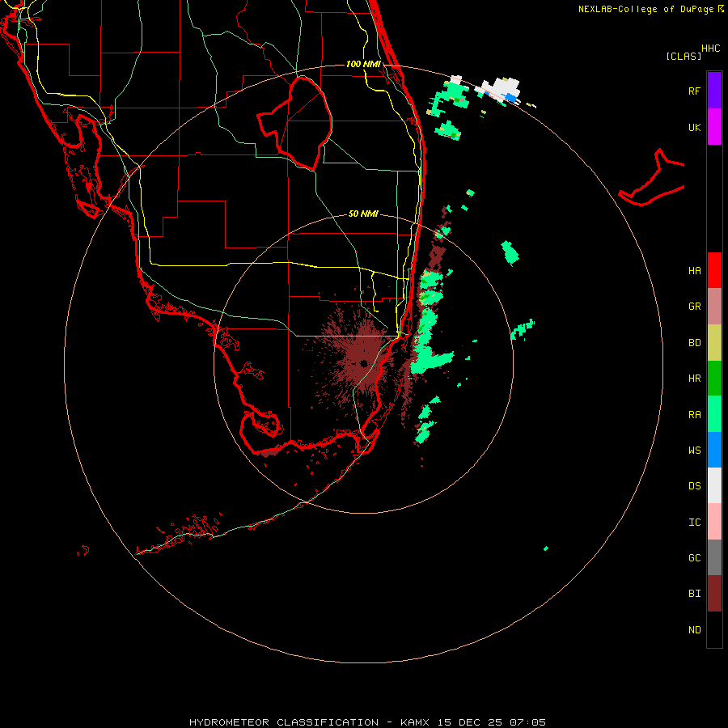The width and height of the screenshot is (728, 728).
Task: Click the BD yellow legend swatch
Action: [x=714, y=343]
